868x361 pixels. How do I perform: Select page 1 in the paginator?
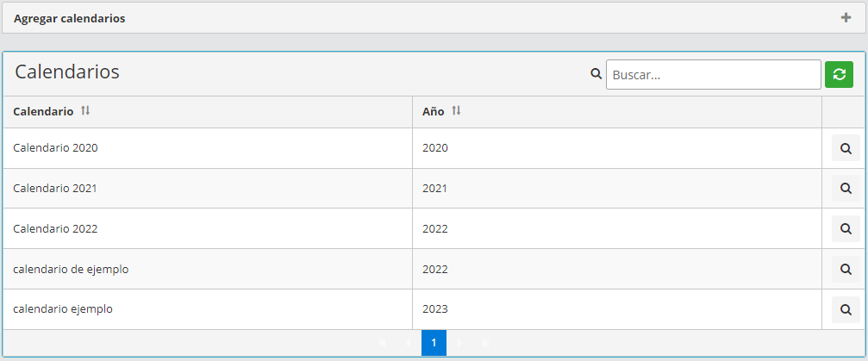click(x=434, y=343)
